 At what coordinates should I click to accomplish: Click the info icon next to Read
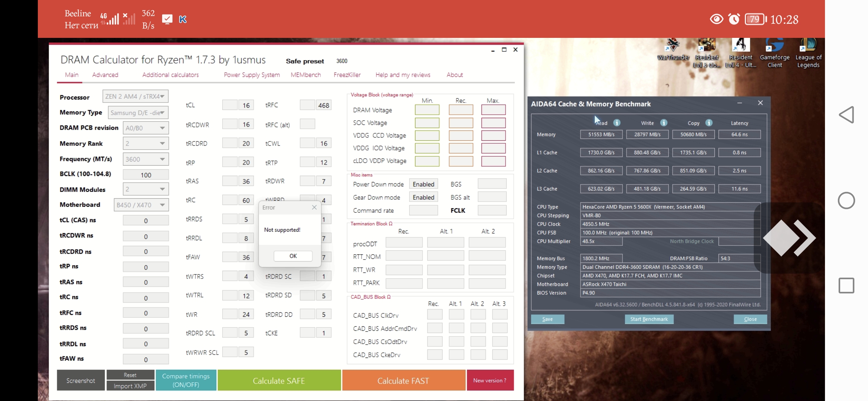[617, 123]
